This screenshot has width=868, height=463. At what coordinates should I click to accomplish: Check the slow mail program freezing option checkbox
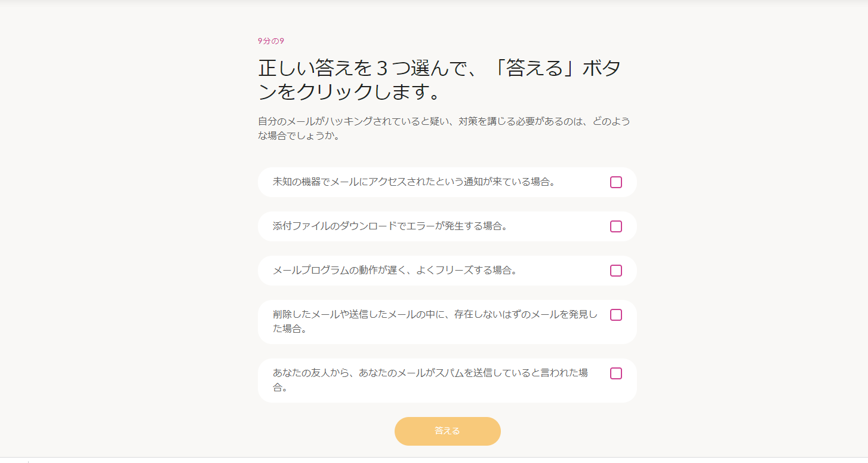click(x=615, y=271)
